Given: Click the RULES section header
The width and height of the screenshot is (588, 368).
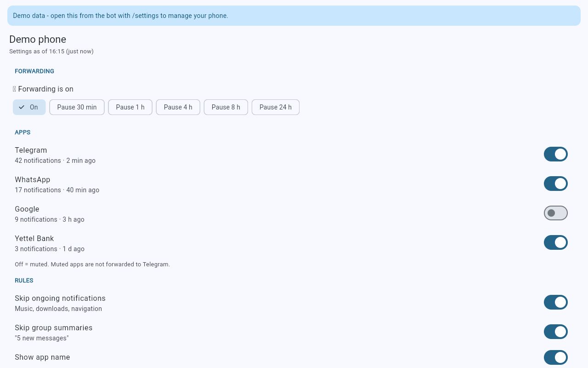Looking at the screenshot, I should (x=24, y=281).
